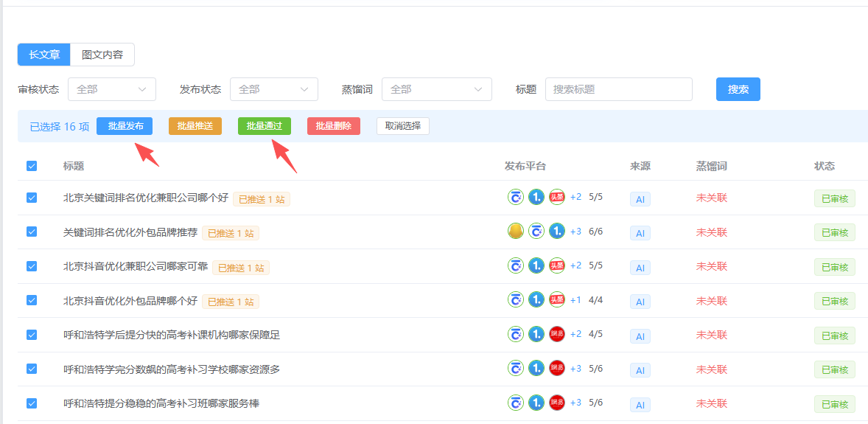Uncheck the row 呼和浩特提分稳稳的高考补习班哪家服务棒
The height and width of the screenshot is (424, 868).
click(32, 403)
